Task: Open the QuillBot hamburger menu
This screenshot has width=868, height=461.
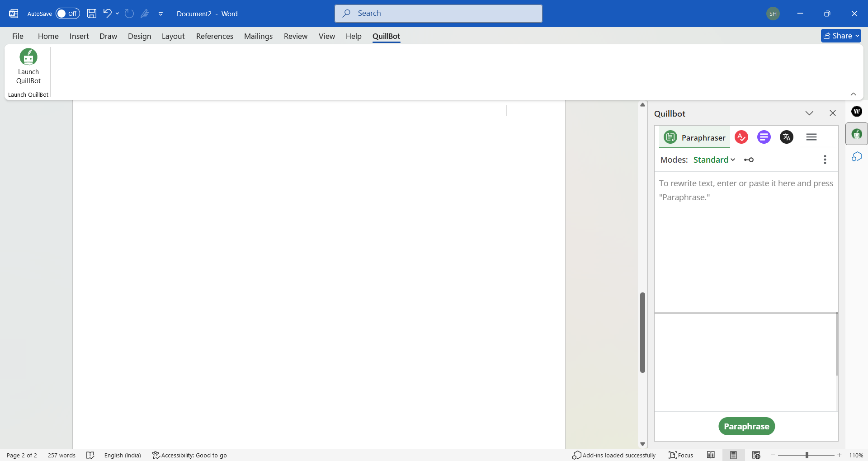Action: [811, 137]
